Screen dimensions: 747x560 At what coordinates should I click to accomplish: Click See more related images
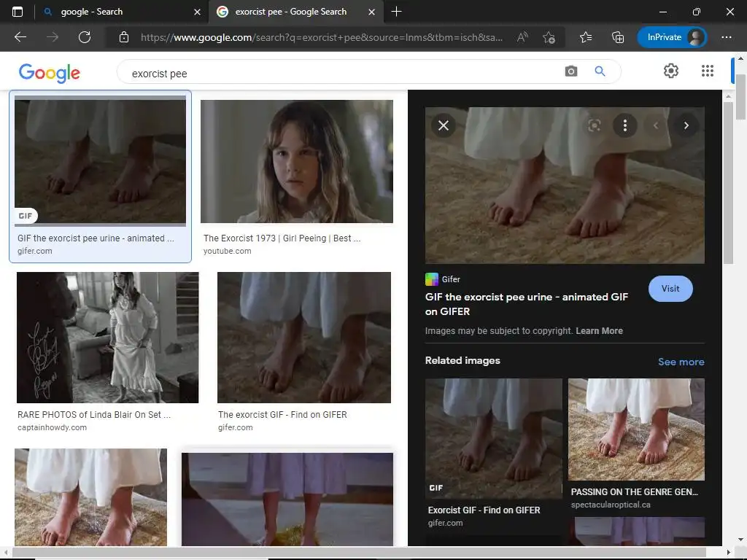(681, 362)
